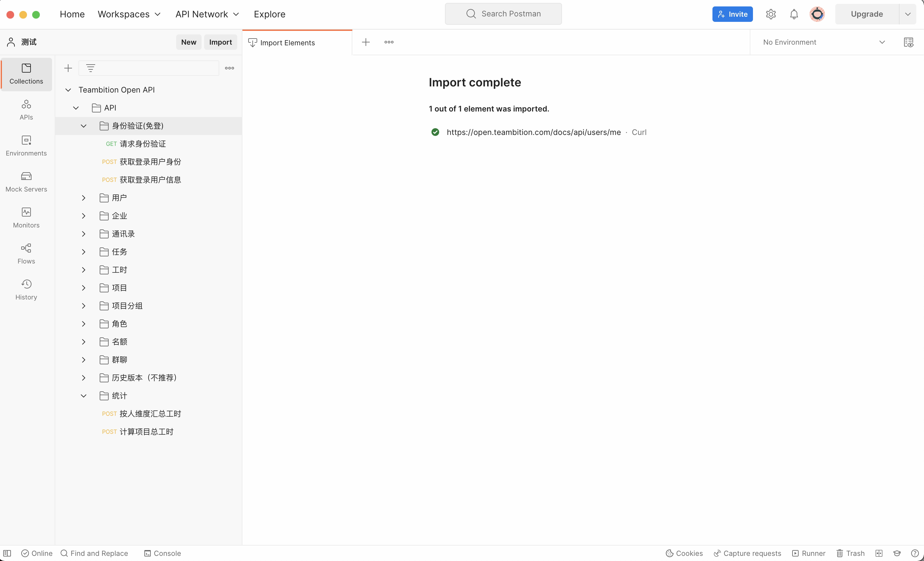Click the create new collection plus icon

point(68,68)
